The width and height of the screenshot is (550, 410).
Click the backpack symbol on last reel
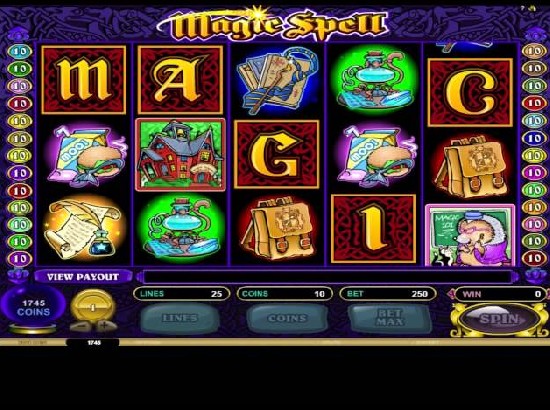470,167
